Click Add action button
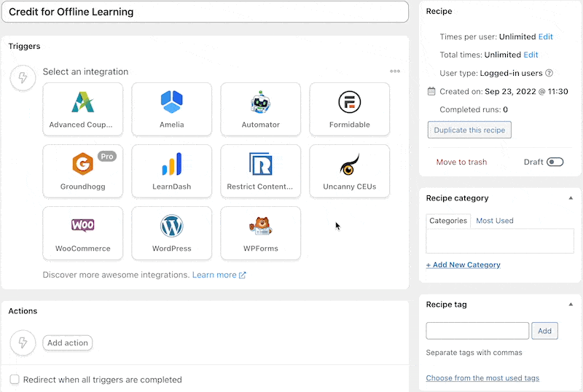The height and width of the screenshot is (392, 583). click(68, 342)
